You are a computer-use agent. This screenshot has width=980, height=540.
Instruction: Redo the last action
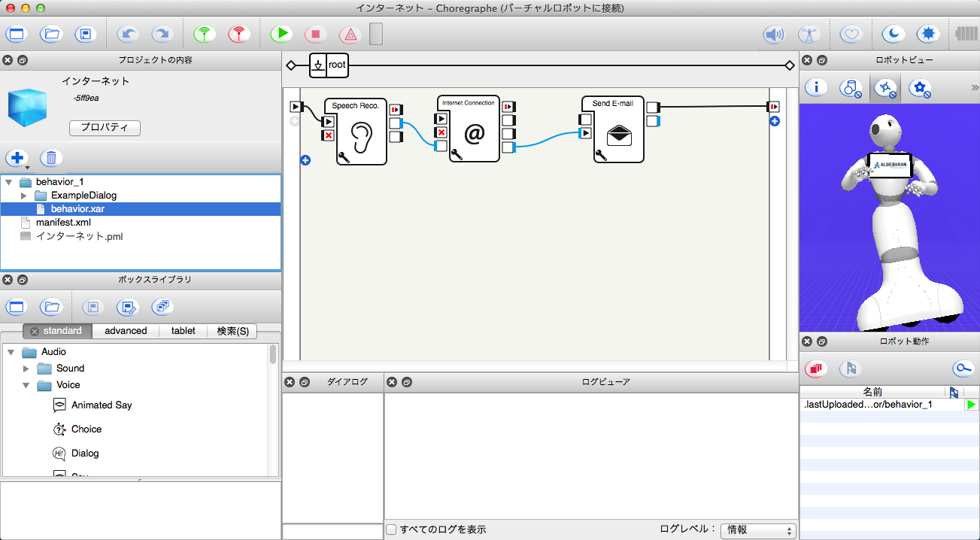pos(161,34)
